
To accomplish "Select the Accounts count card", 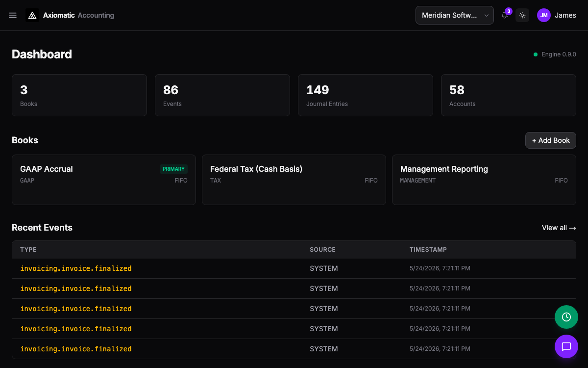I will tap(509, 95).
